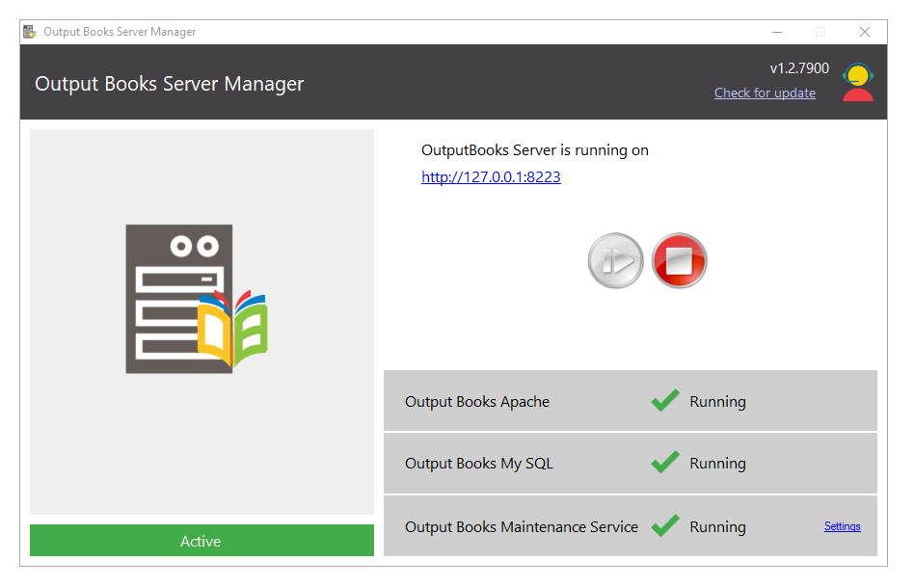Viewport: 914px width, 588px height.
Task: Click the Output Books Apache green checkmark
Action: coord(665,400)
